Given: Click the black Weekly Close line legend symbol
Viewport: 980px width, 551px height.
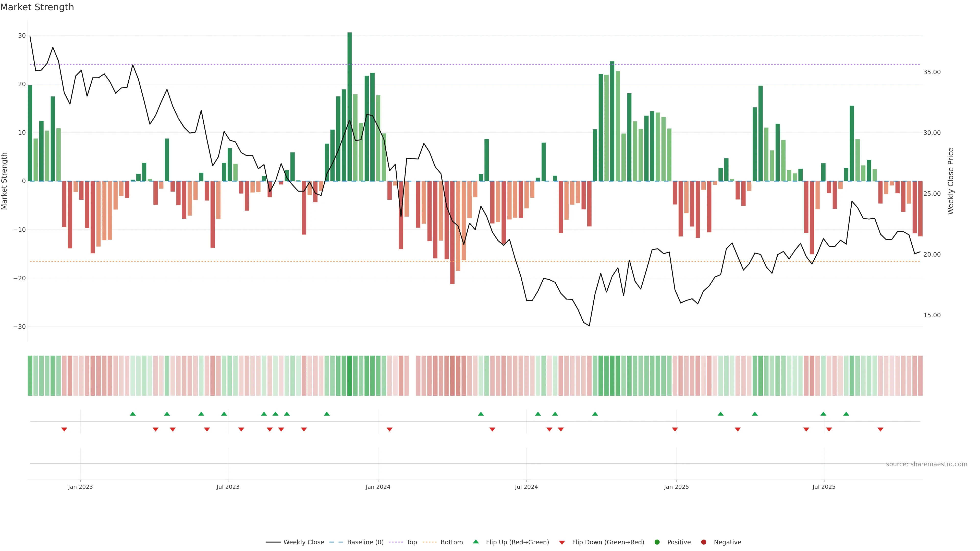Looking at the screenshot, I should [273, 542].
